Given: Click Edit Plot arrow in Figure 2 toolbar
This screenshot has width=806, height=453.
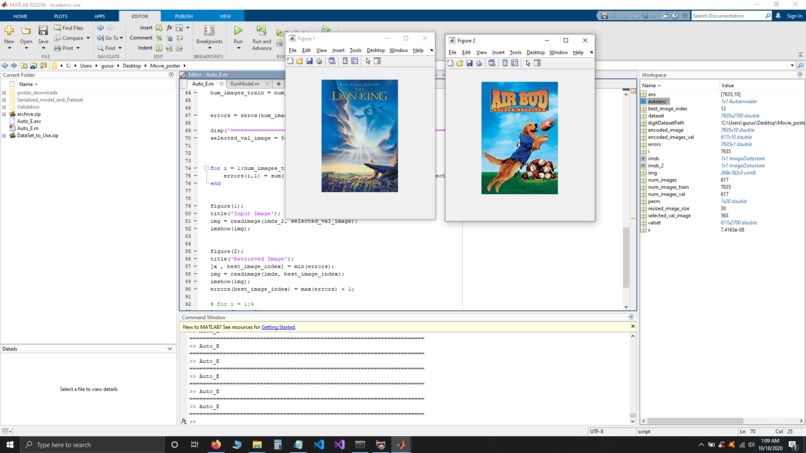Looking at the screenshot, I should point(528,63).
